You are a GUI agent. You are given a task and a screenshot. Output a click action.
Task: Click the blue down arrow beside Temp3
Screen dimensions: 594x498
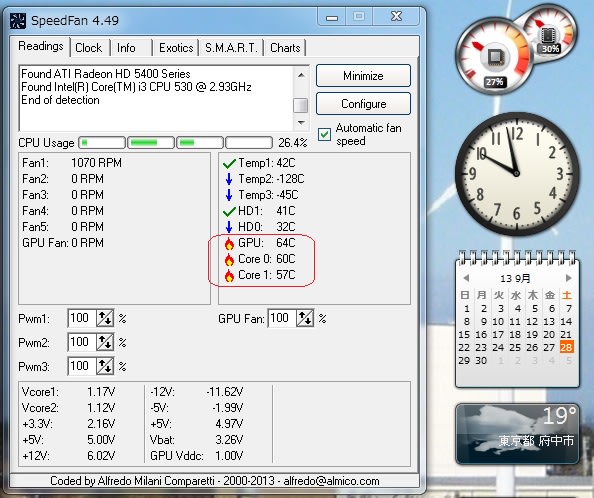pos(229,195)
